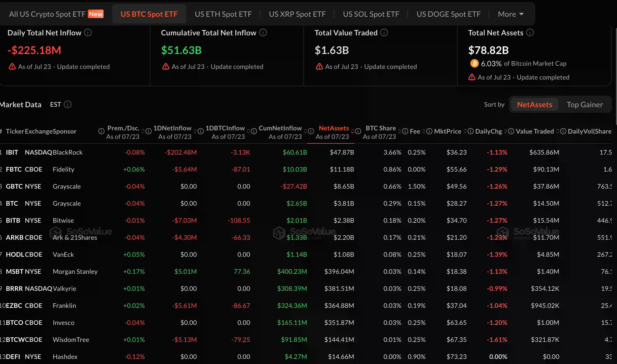Click warning icon under Cumulative Total Net Inflow
The height and width of the screenshot is (364, 617).
click(166, 67)
